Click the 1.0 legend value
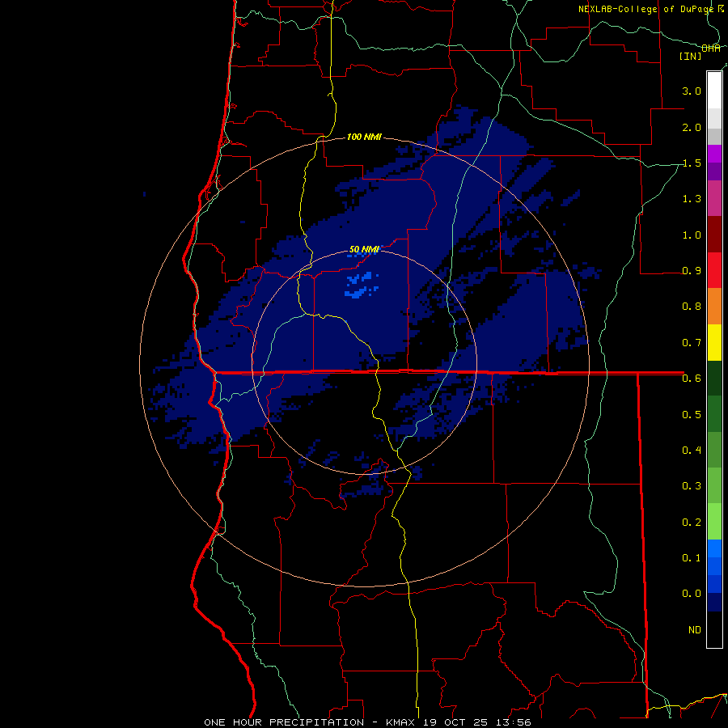The height and width of the screenshot is (728, 728). pyautogui.click(x=692, y=235)
